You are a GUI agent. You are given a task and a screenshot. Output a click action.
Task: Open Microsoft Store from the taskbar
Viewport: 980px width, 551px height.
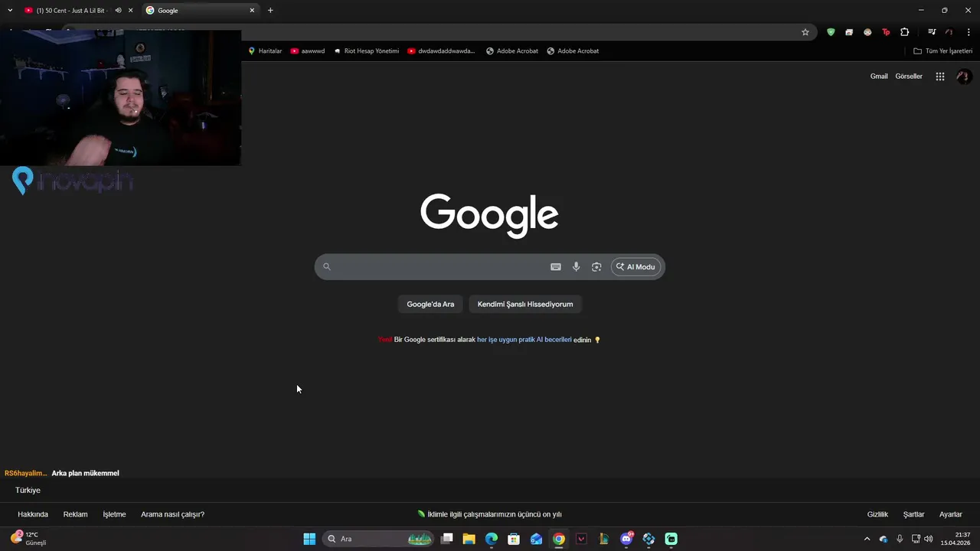pos(514,539)
